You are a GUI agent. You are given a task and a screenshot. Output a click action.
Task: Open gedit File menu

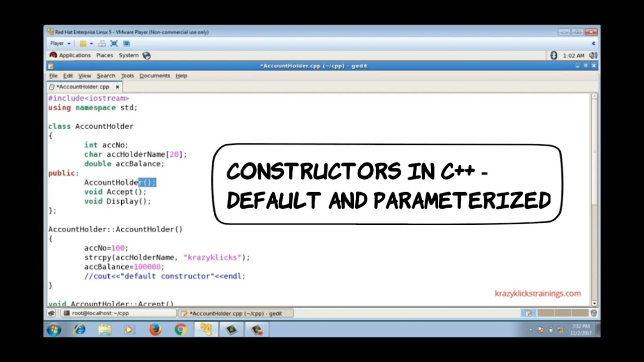click(x=53, y=76)
